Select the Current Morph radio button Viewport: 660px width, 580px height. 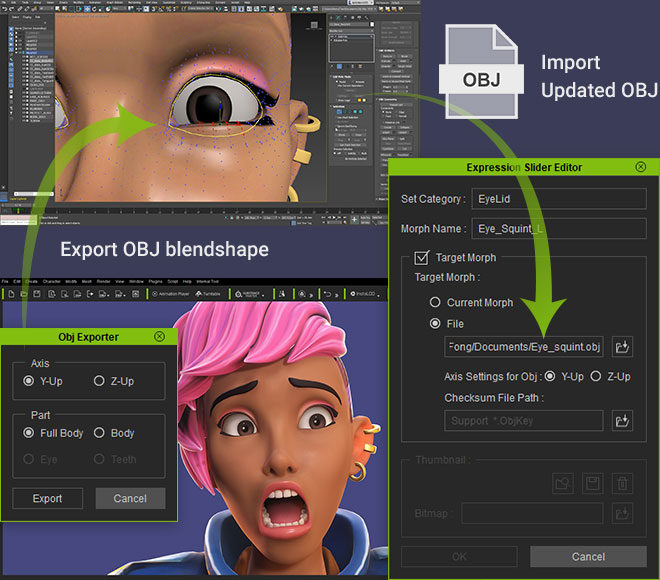(x=435, y=302)
